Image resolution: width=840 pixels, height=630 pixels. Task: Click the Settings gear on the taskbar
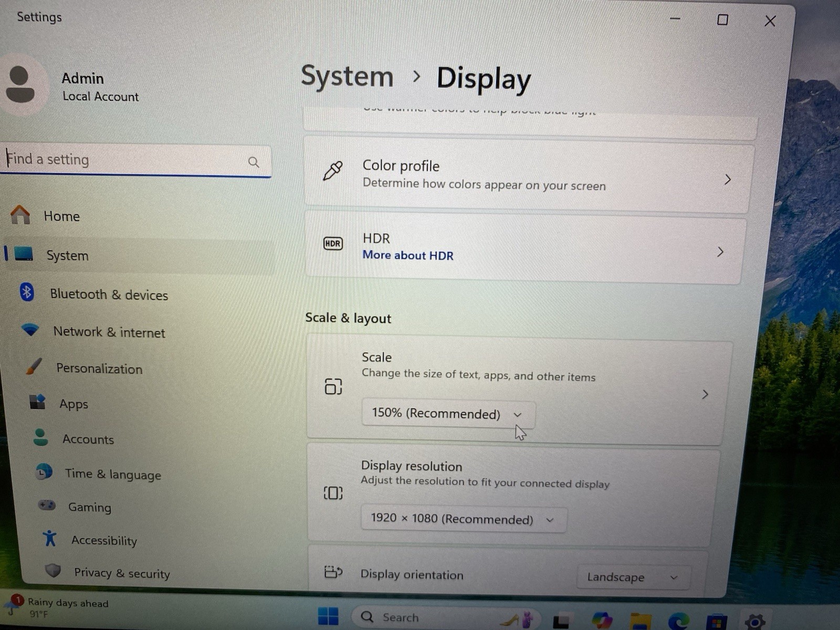[755, 622]
